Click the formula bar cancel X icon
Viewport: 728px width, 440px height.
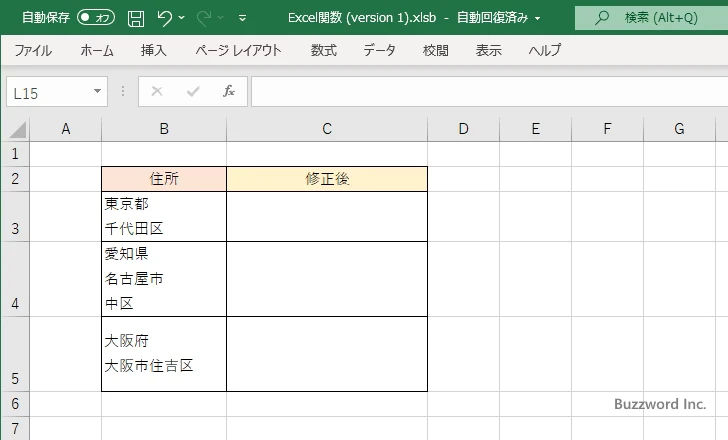coord(157,91)
